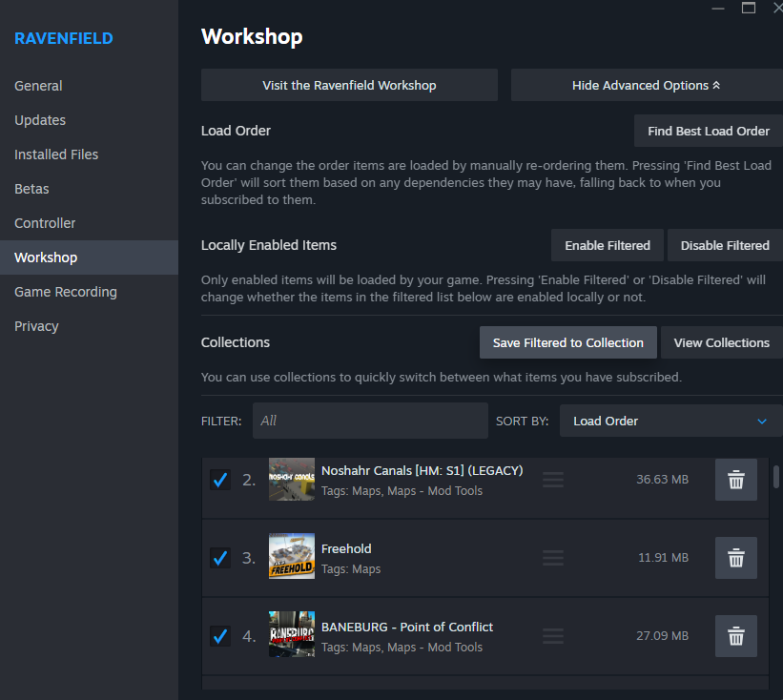Minimize the properties window
Screen dimensions: 783x700
coord(718,8)
